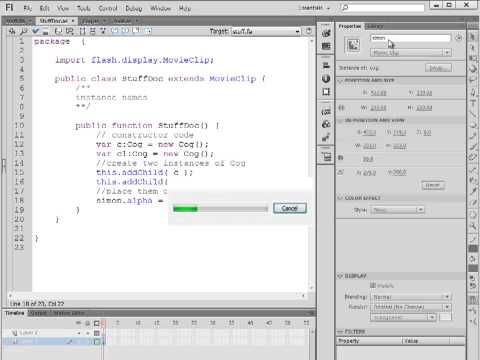Select the Pencil tool in Tools panel
The image size is (480, 360).
pos(472,136)
